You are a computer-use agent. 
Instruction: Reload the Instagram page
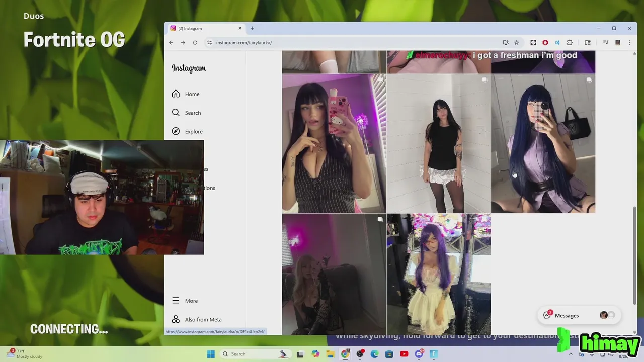(x=195, y=43)
